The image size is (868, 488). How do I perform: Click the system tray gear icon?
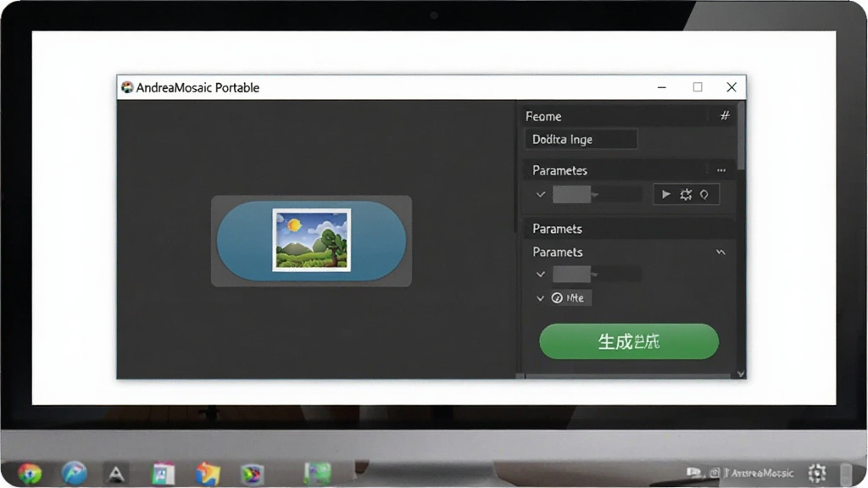pos(817,473)
